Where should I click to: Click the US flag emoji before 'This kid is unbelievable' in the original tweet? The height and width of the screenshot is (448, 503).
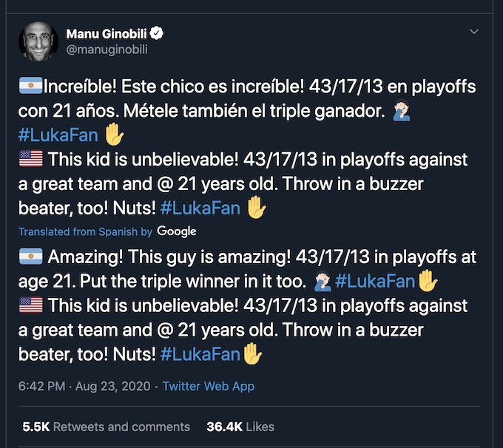[31, 159]
